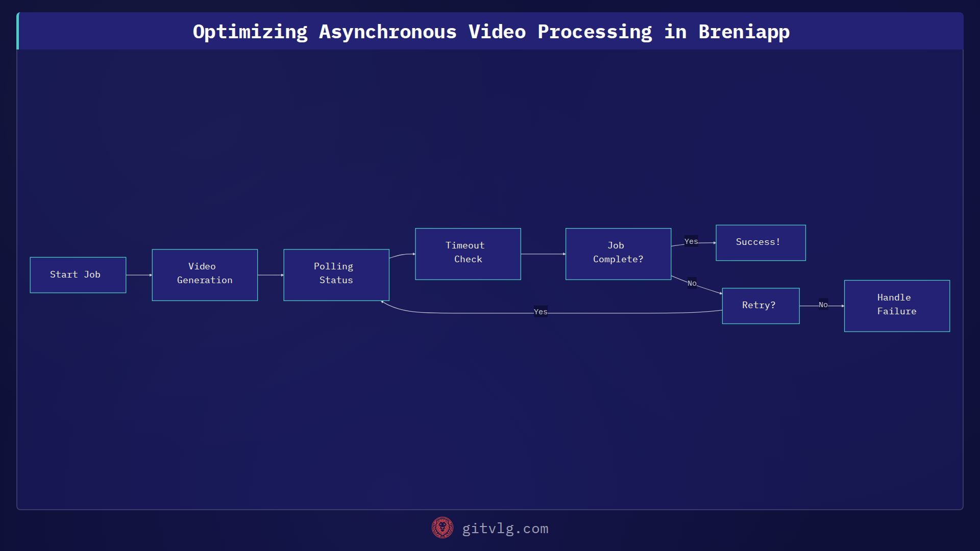Click the No label before Handle Failure
980x551 pixels.
[x=823, y=305]
